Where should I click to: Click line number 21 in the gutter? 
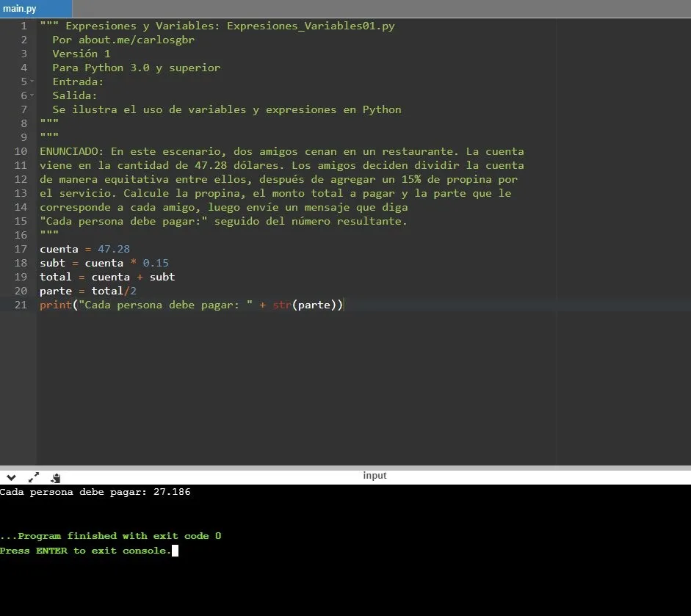[21, 305]
